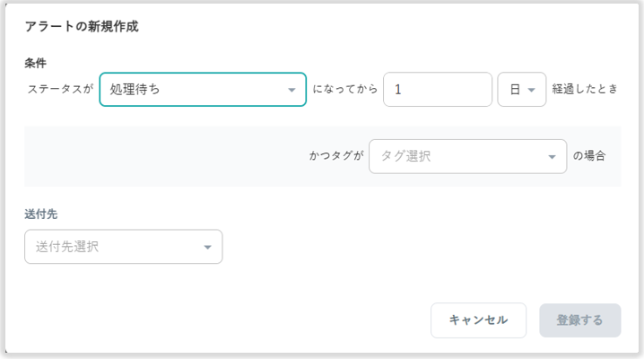Viewport: 644px width, 359px height.
Task: Click empty space in the gray tag condition panel
Action: (x=161, y=156)
